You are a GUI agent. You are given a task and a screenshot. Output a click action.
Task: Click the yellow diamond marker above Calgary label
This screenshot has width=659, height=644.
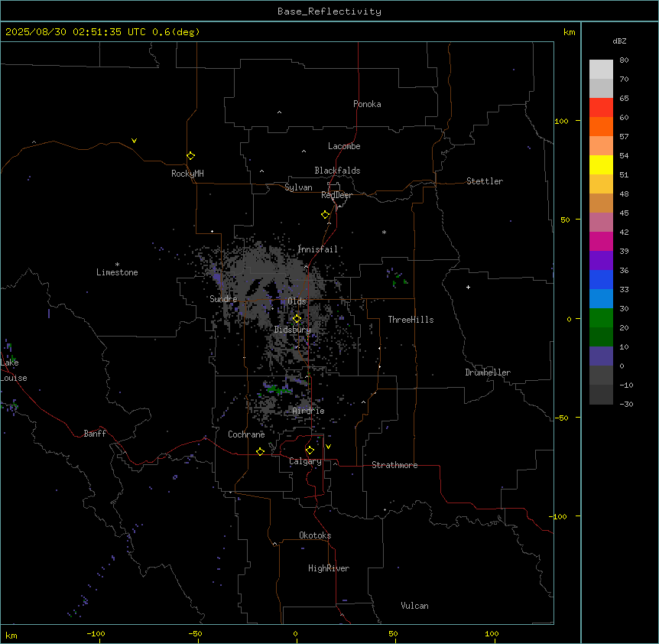[310, 450]
